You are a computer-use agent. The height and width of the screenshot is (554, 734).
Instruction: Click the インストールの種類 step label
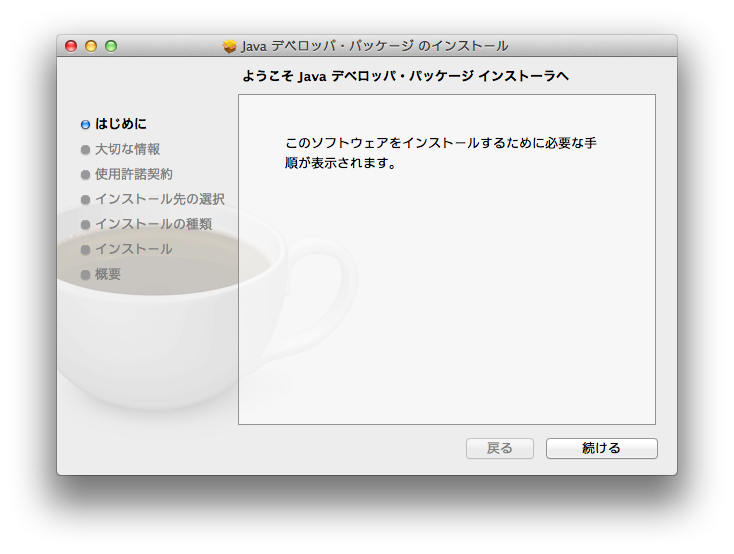coord(154,224)
